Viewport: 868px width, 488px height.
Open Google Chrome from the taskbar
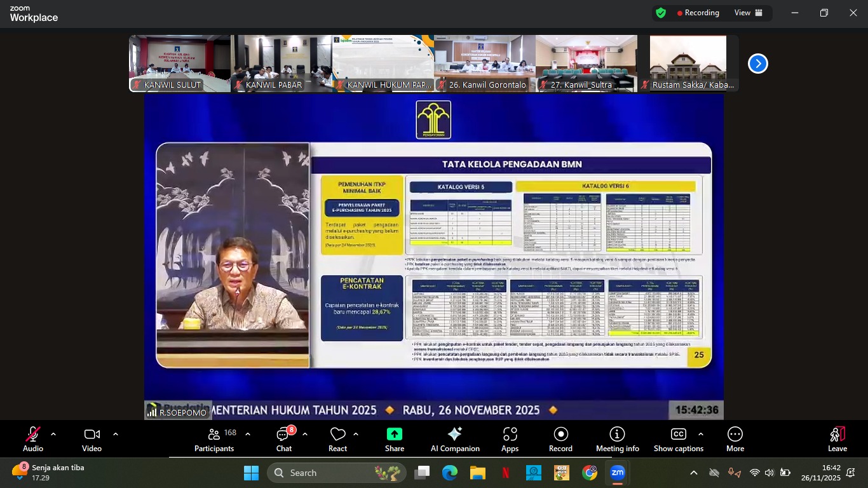point(590,473)
